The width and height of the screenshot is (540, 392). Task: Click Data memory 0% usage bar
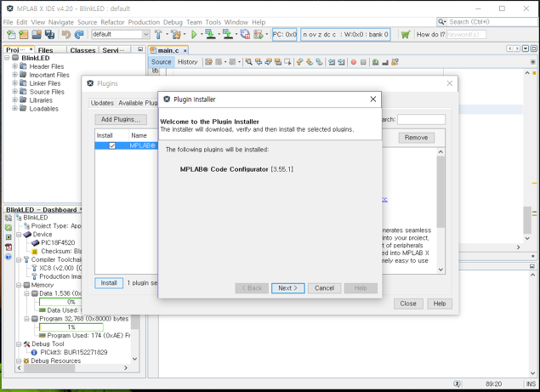[x=60, y=302]
